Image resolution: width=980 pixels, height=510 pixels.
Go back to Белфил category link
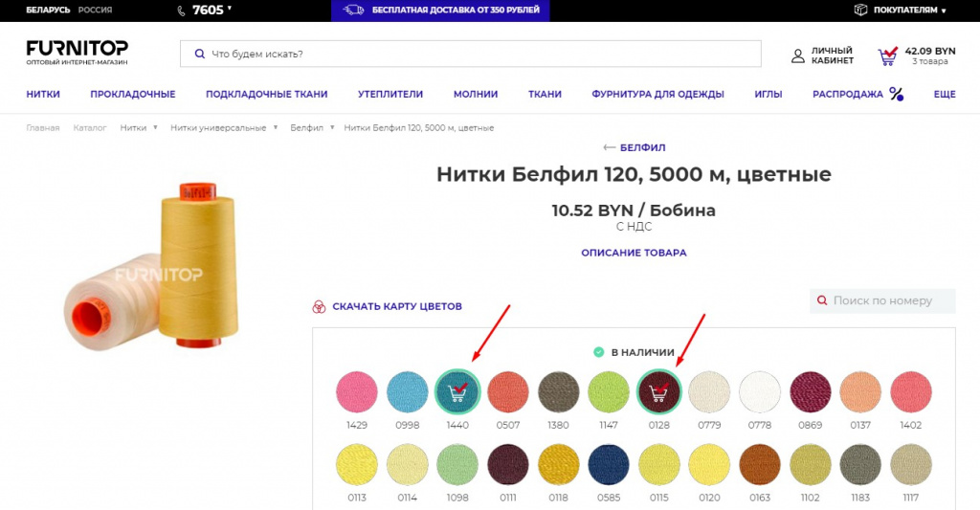click(x=634, y=147)
